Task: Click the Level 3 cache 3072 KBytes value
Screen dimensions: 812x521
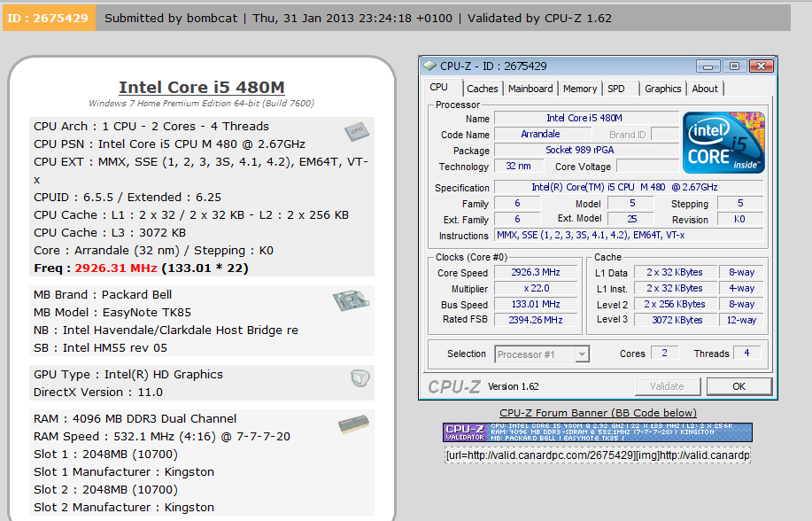Action: click(677, 320)
